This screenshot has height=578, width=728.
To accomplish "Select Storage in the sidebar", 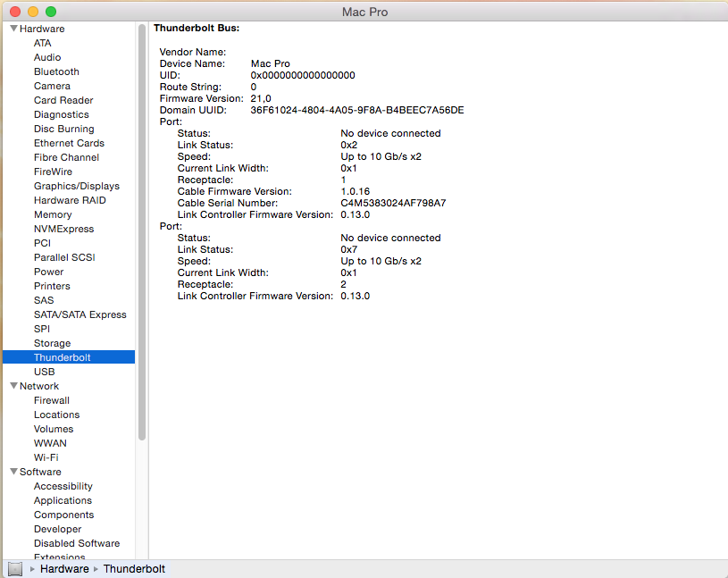I will [x=53, y=343].
